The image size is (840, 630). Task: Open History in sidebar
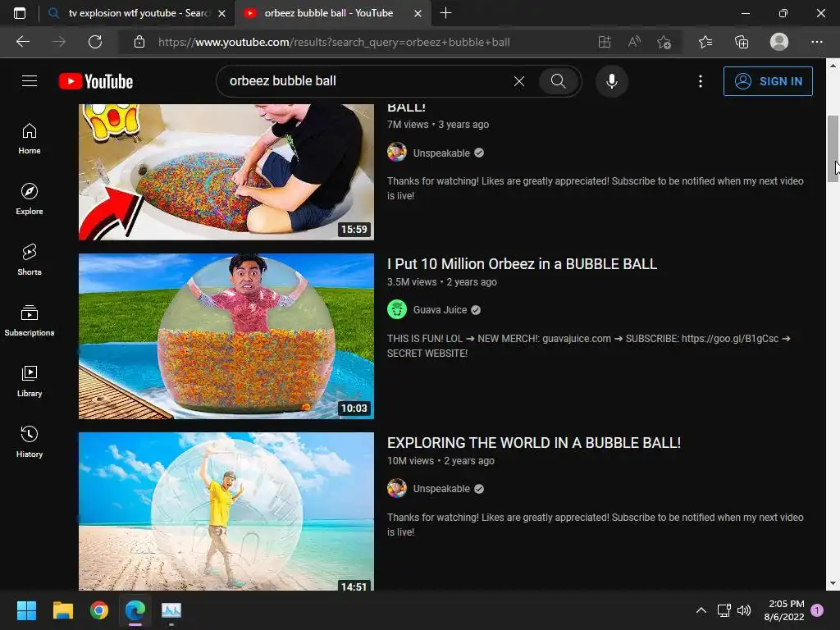coord(30,442)
